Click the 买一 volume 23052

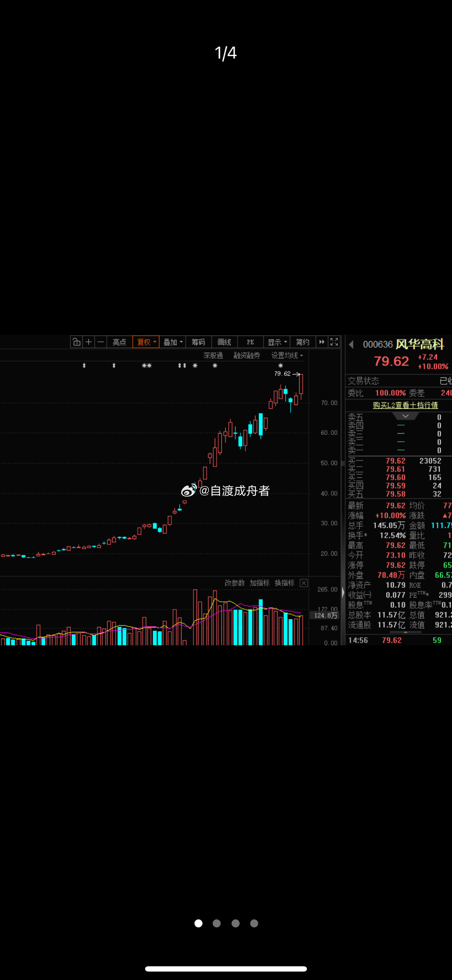click(430, 460)
